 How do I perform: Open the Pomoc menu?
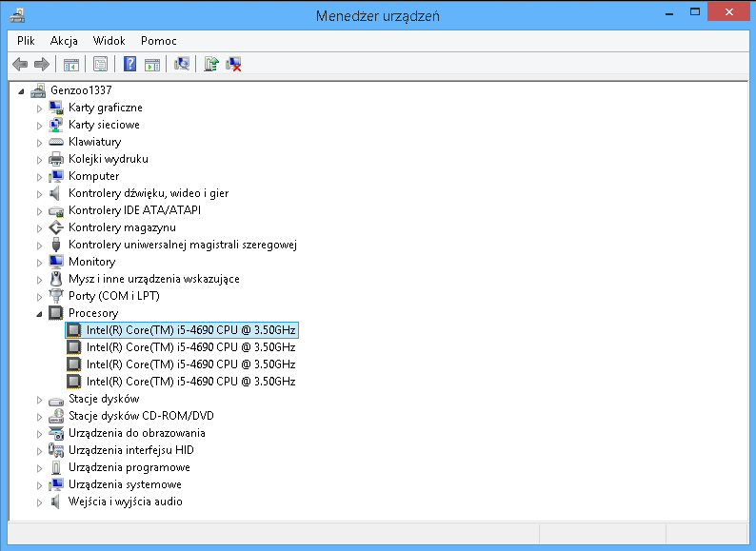pos(159,41)
